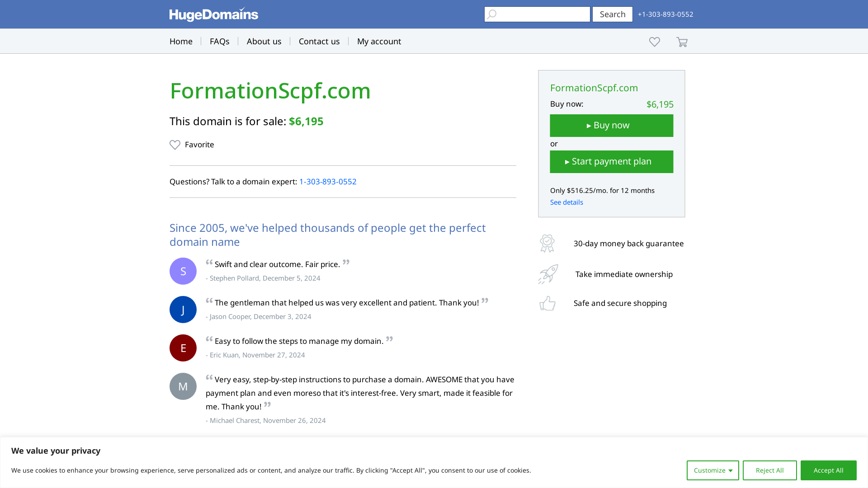The width and height of the screenshot is (868, 488).
Task: Accept all cookies
Action: (x=828, y=470)
